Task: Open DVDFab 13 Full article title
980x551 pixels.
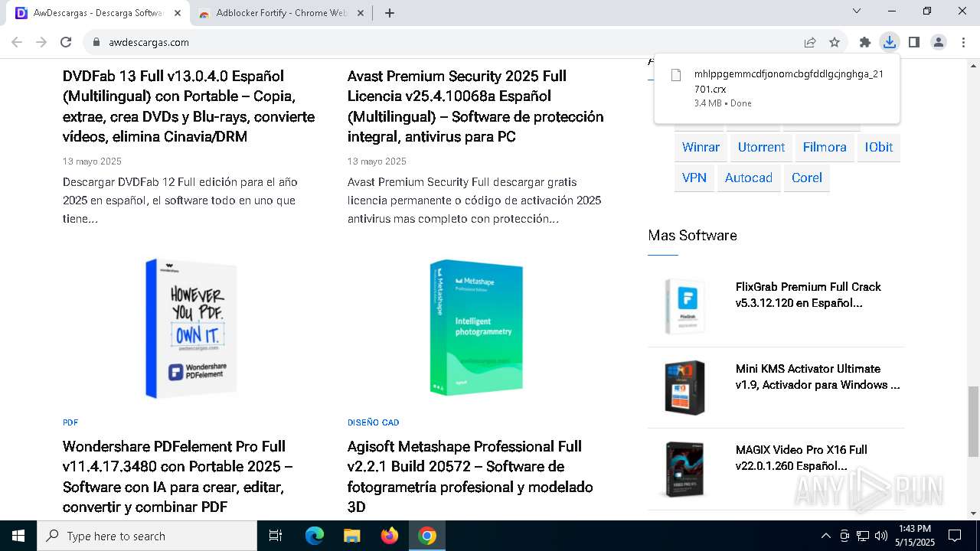Action: coord(188,106)
